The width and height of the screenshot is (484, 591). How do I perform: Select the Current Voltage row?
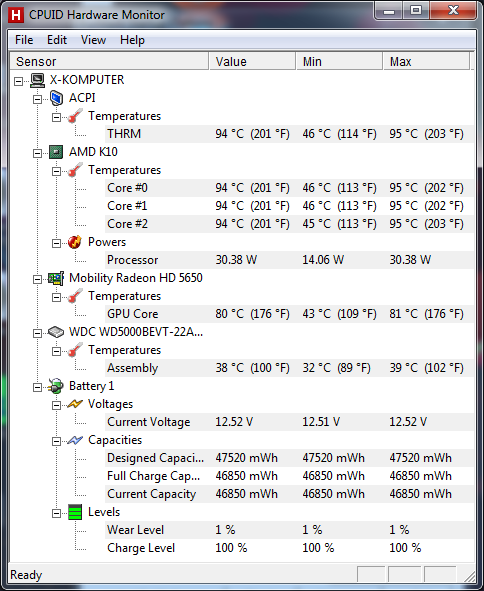[289, 422]
